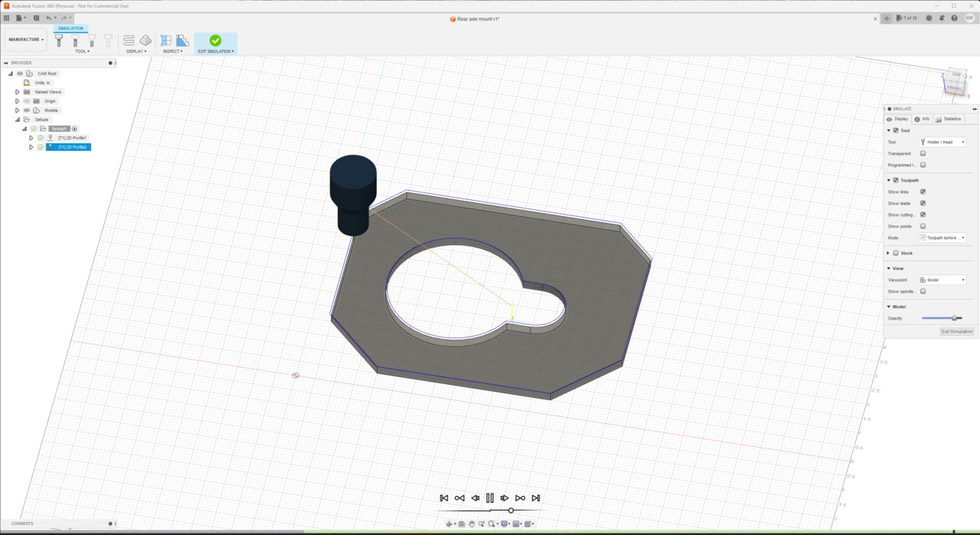
Task: Open the Tool Holder / Head dropdown
Action: (x=942, y=142)
